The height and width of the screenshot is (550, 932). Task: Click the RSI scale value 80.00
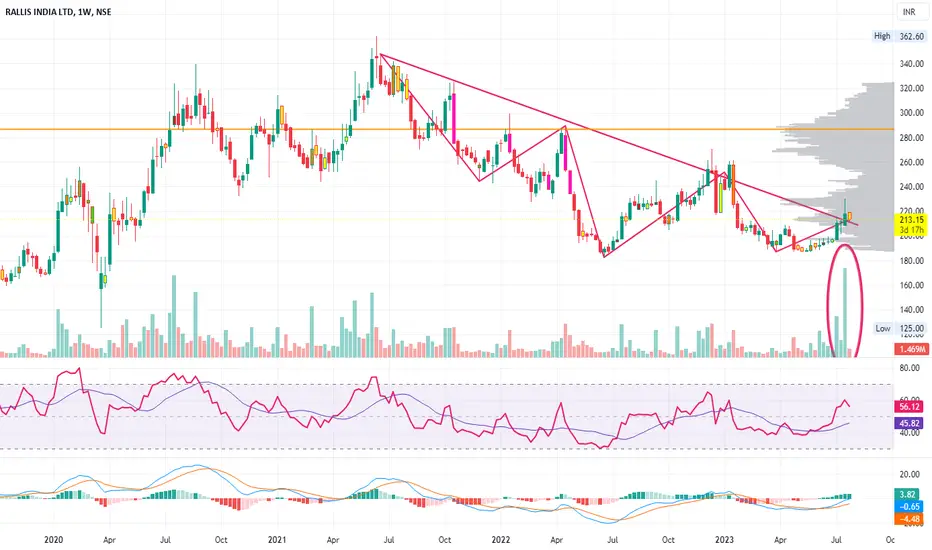click(x=910, y=368)
